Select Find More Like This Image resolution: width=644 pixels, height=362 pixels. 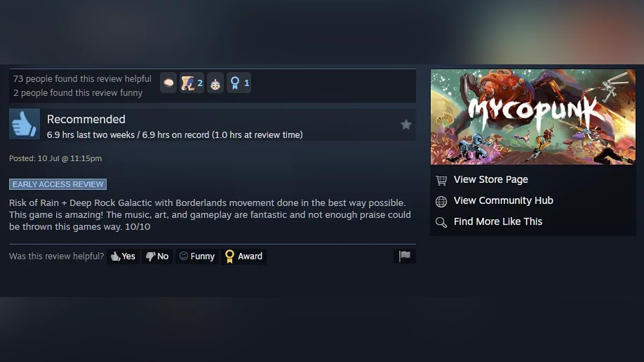[x=498, y=221]
